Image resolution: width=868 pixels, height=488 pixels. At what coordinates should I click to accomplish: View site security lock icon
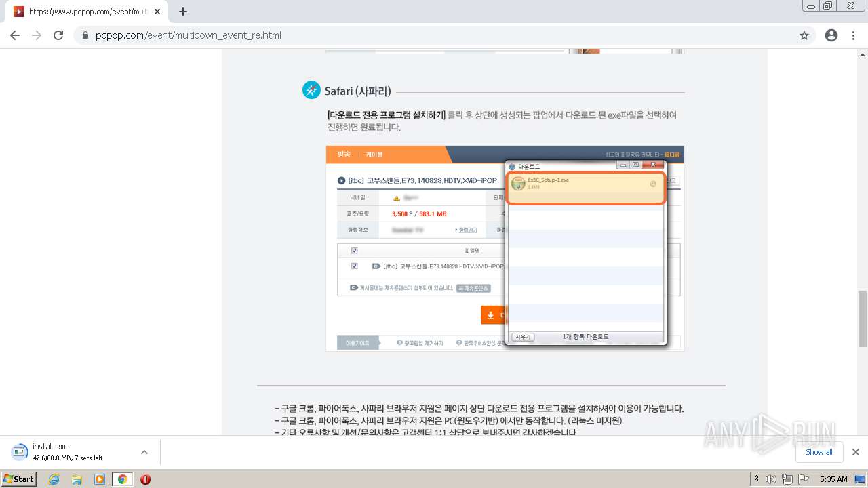pos(85,35)
